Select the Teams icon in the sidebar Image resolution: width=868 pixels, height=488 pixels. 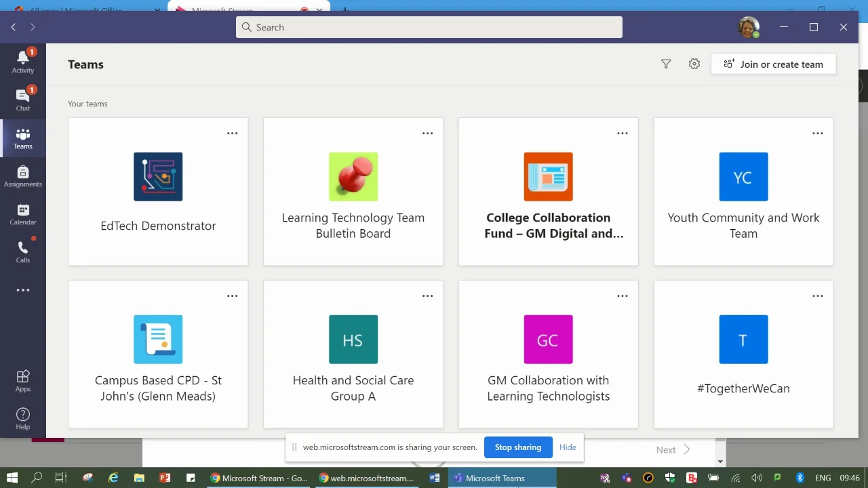(x=23, y=138)
